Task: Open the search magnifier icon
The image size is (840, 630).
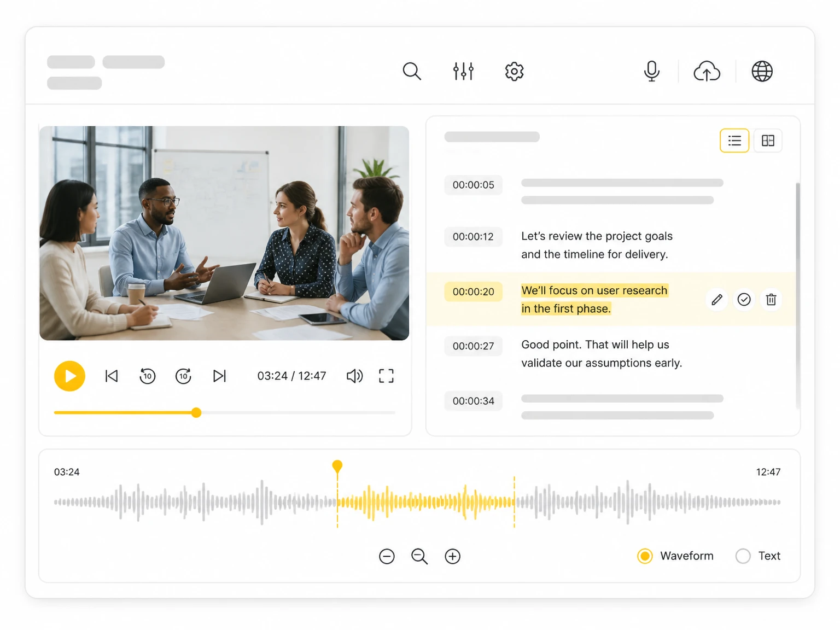Action: point(412,71)
